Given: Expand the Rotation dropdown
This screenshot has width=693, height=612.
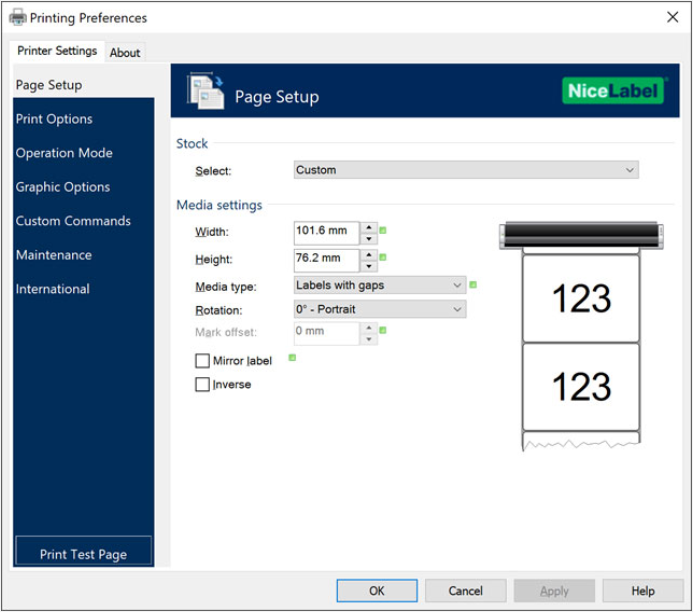Looking at the screenshot, I should tap(380, 310).
